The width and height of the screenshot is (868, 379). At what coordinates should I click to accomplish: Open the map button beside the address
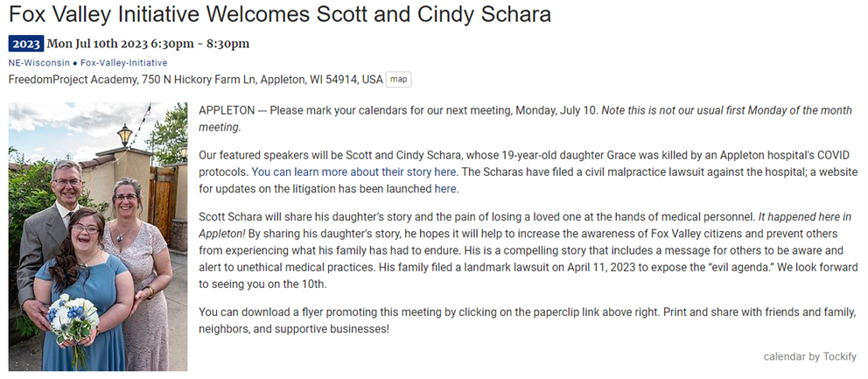(399, 80)
